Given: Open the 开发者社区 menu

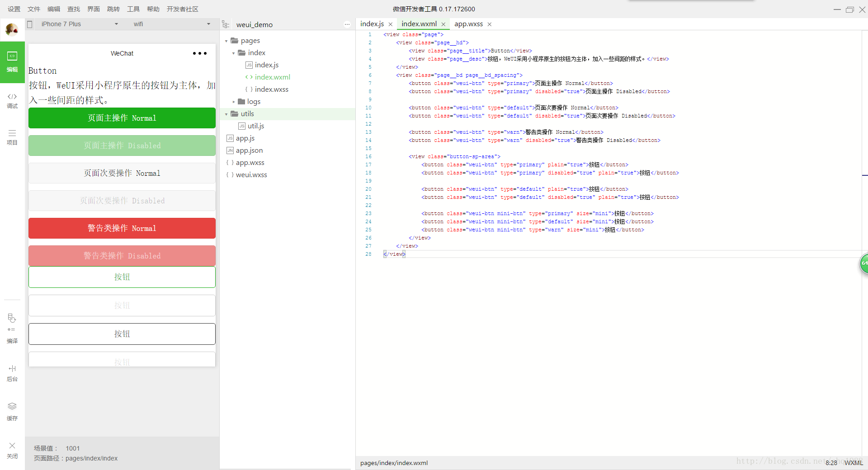Looking at the screenshot, I should tap(183, 9).
